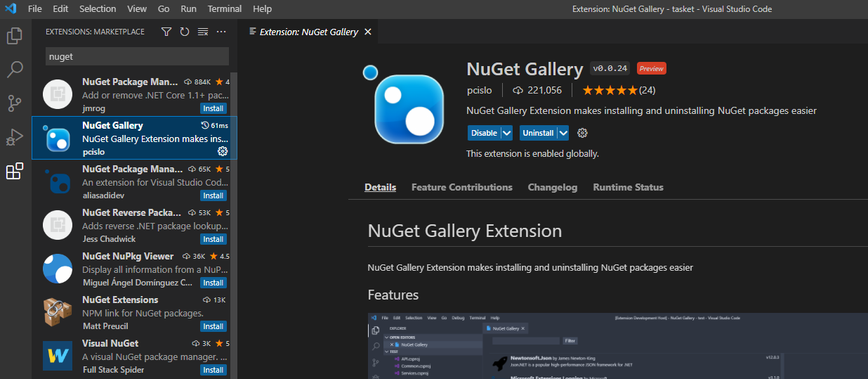The height and width of the screenshot is (379, 868).
Task: Open the Explorer view in activity bar
Action: (x=15, y=36)
